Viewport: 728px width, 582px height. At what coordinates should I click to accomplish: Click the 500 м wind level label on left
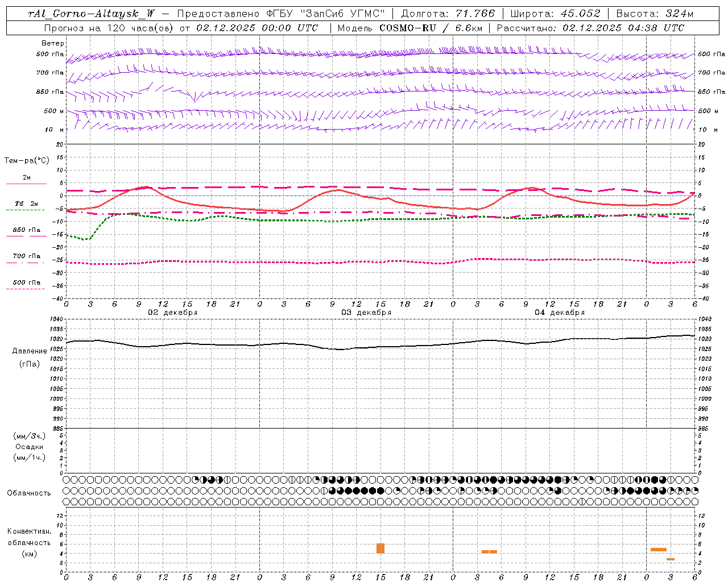coord(54,111)
